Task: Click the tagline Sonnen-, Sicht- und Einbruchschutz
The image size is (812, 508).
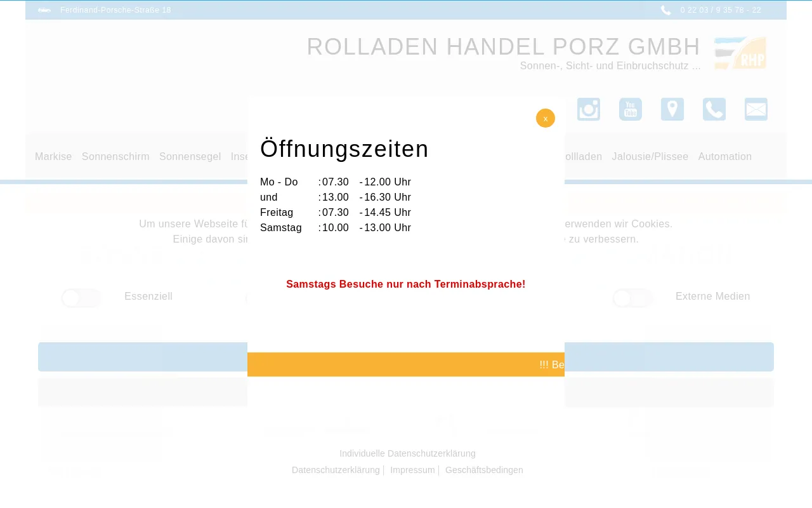Action: point(610,66)
